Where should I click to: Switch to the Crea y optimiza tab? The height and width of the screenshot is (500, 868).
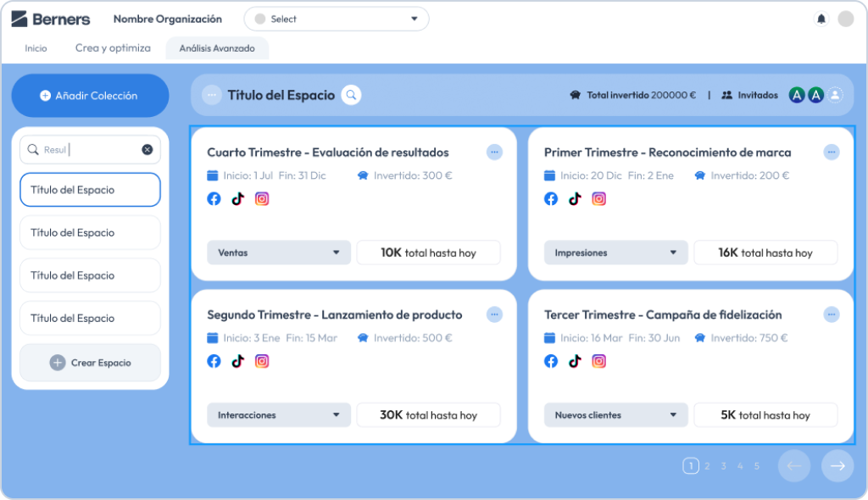coord(113,48)
